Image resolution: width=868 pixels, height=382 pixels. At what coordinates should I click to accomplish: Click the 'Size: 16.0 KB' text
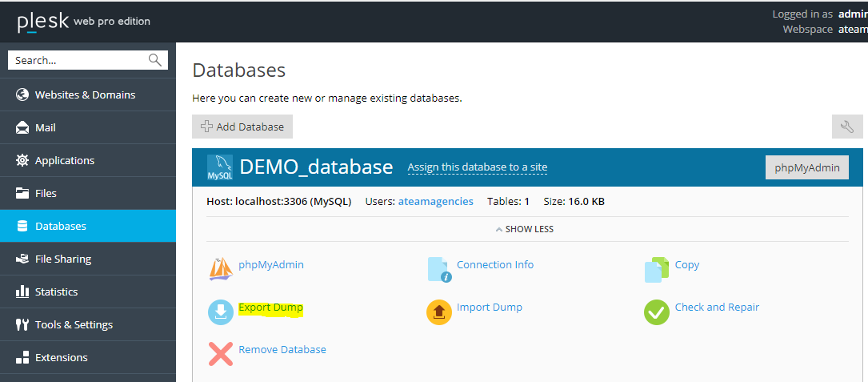click(574, 201)
